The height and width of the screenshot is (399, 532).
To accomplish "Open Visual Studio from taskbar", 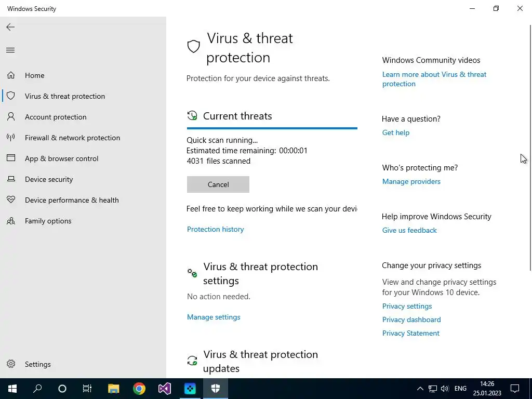I will coord(165,389).
